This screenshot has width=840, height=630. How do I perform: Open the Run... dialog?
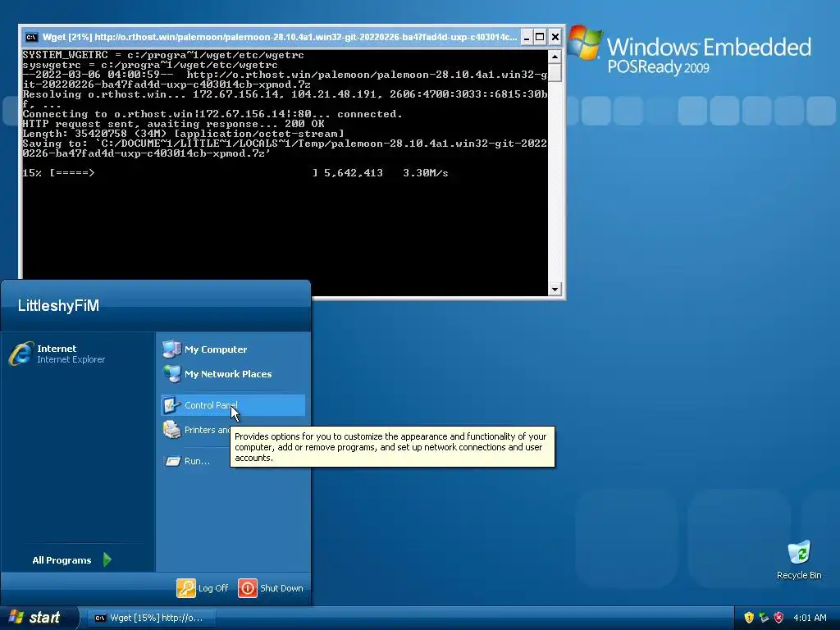tap(232, 461)
